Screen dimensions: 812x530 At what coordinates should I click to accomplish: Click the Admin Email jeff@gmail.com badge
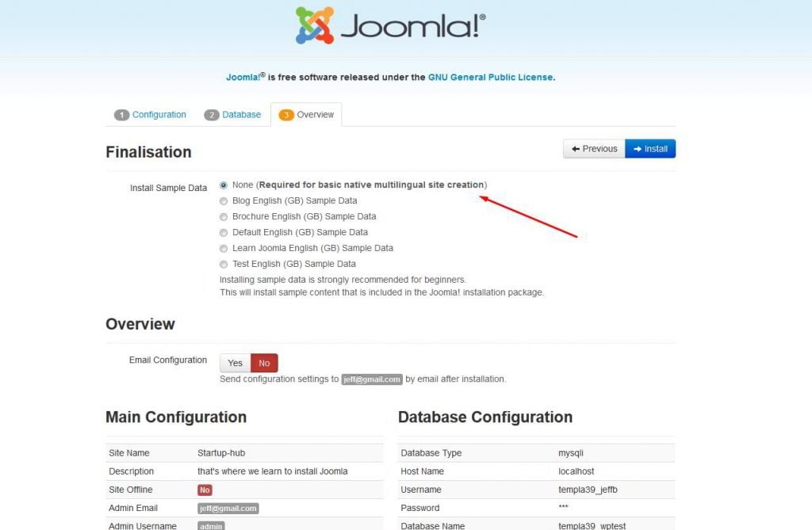(228, 509)
